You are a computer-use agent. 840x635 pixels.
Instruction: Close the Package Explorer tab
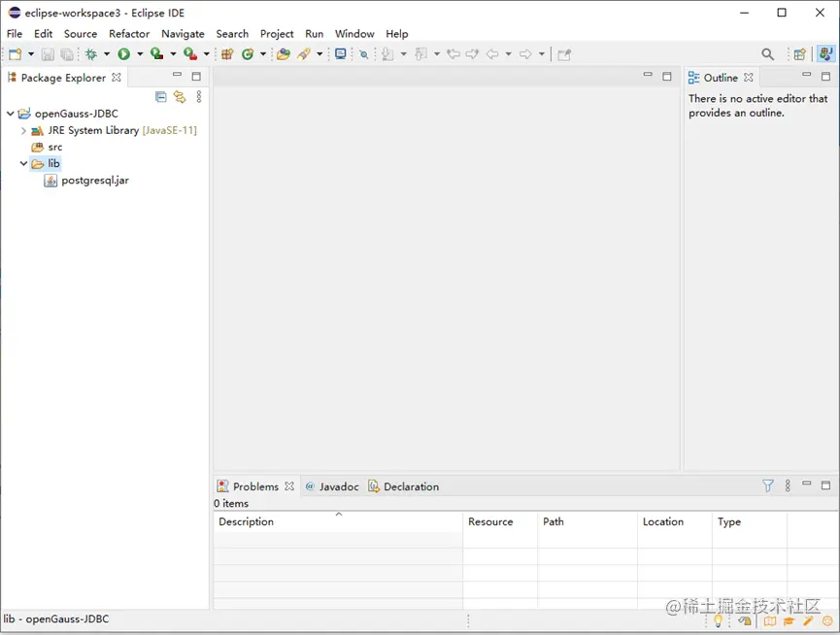117,78
